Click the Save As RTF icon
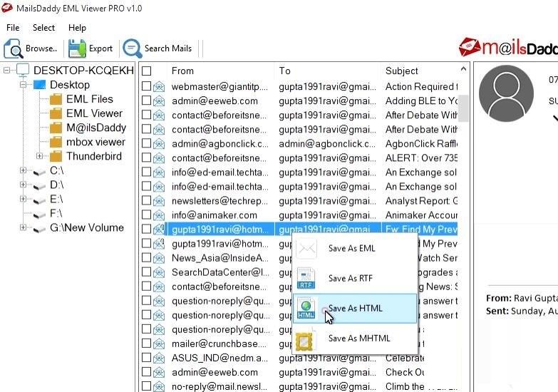The image size is (558, 392). [x=306, y=279]
